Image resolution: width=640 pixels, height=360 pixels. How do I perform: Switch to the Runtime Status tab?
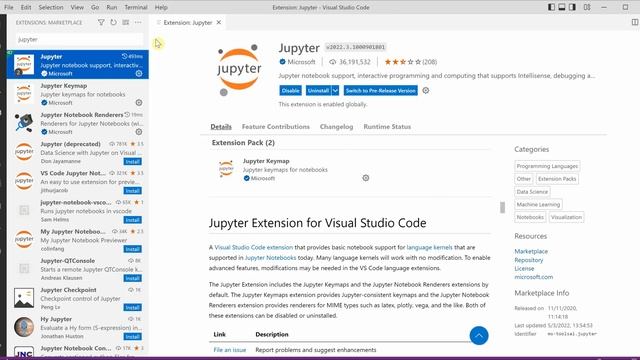[387, 127]
